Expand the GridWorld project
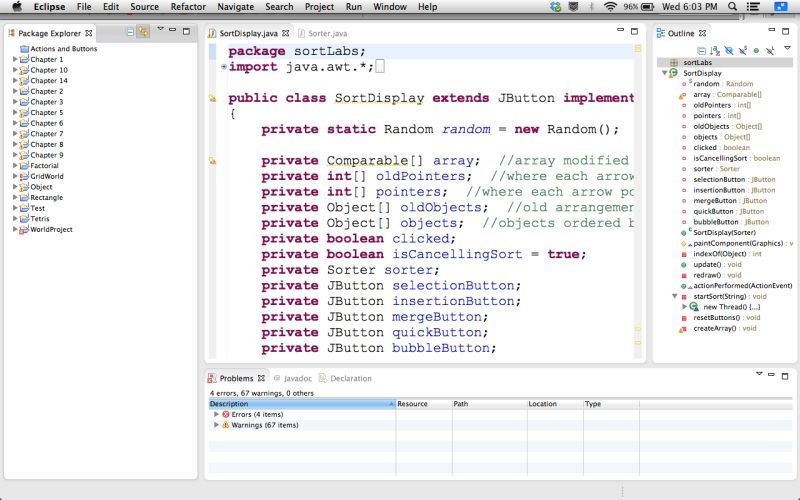 pyautogui.click(x=15, y=176)
